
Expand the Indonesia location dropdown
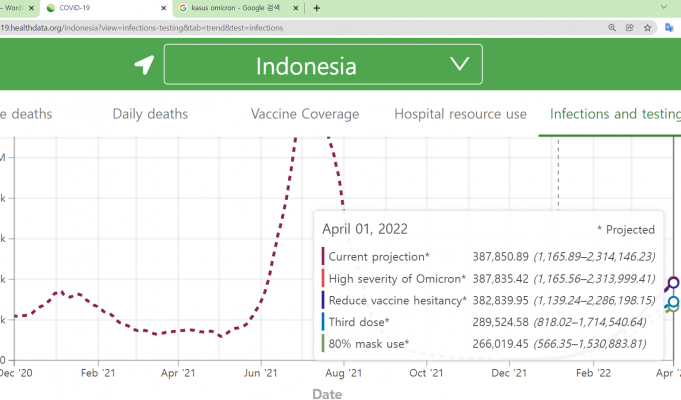(x=322, y=65)
